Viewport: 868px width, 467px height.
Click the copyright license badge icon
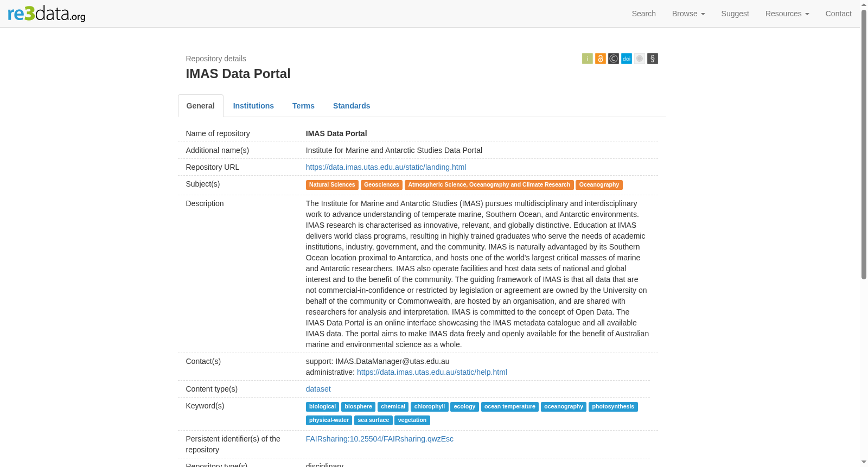click(614, 59)
